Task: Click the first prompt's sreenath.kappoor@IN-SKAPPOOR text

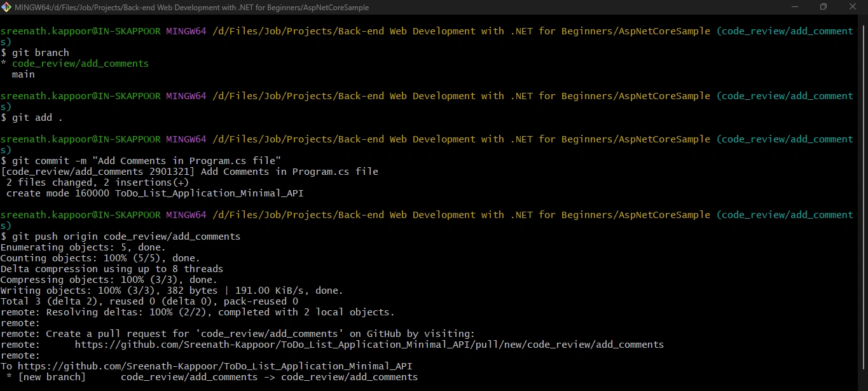Action: (x=80, y=31)
